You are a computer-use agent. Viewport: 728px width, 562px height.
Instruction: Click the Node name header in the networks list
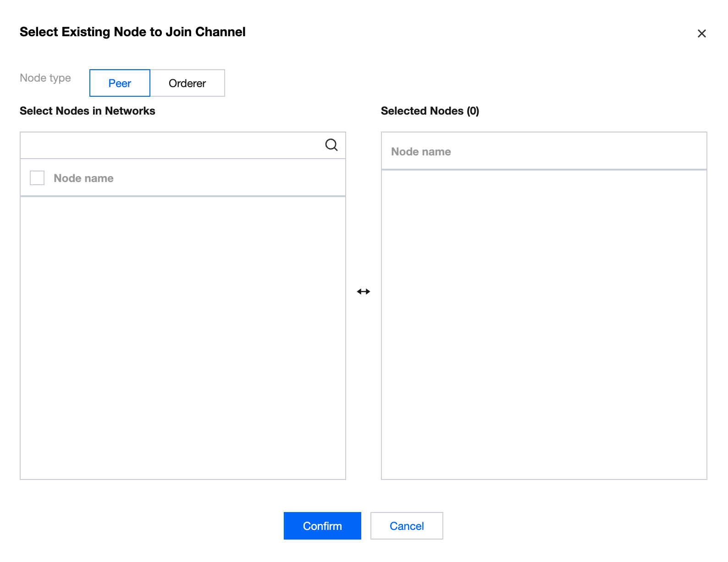pos(83,178)
